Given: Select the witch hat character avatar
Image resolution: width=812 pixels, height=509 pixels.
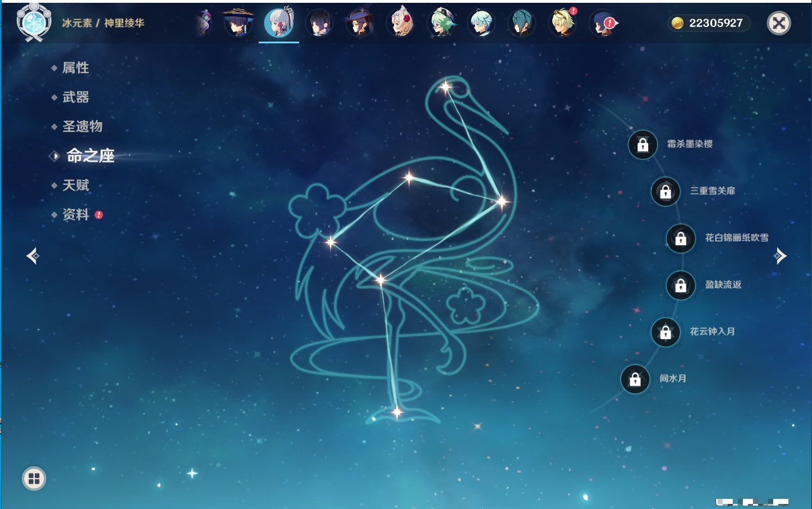Looking at the screenshot, I should [x=360, y=23].
